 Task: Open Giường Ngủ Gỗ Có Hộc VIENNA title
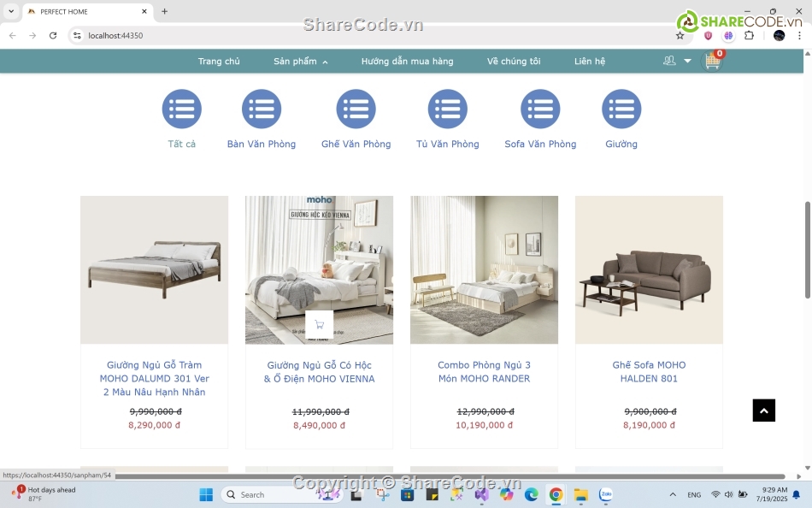pos(319,372)
